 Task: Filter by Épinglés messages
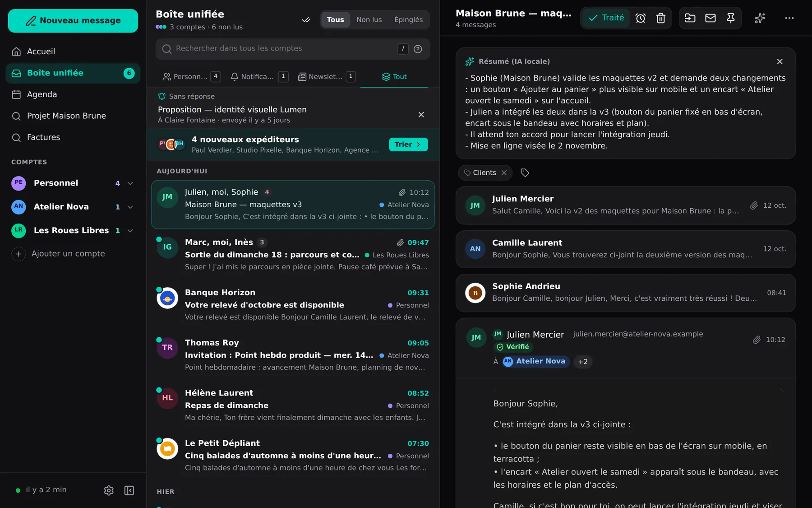[x=408, y=19]
